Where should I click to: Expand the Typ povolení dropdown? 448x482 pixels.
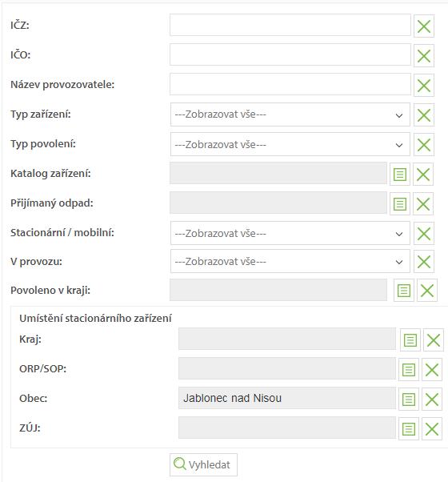pyautogui.click(x=290, y=144)
